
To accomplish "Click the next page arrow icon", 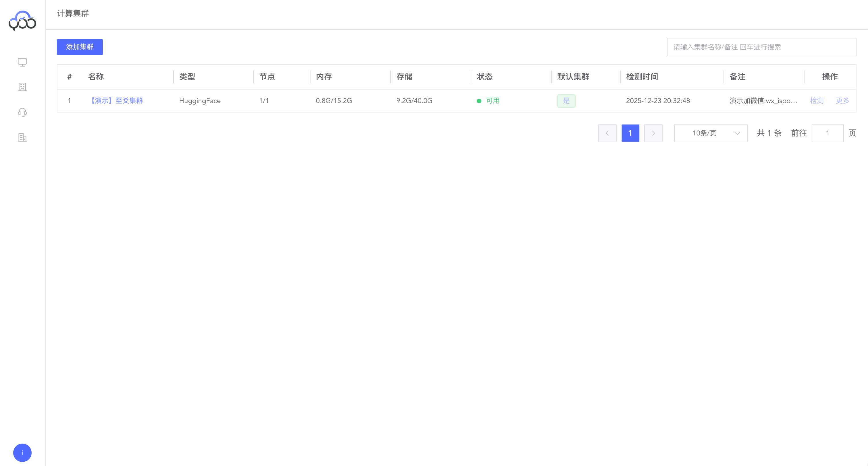I will [653, 133].
